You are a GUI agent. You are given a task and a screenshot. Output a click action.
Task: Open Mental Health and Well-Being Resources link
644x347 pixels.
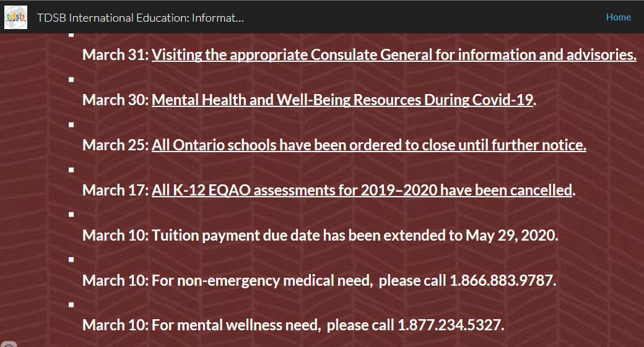(342, 100)
